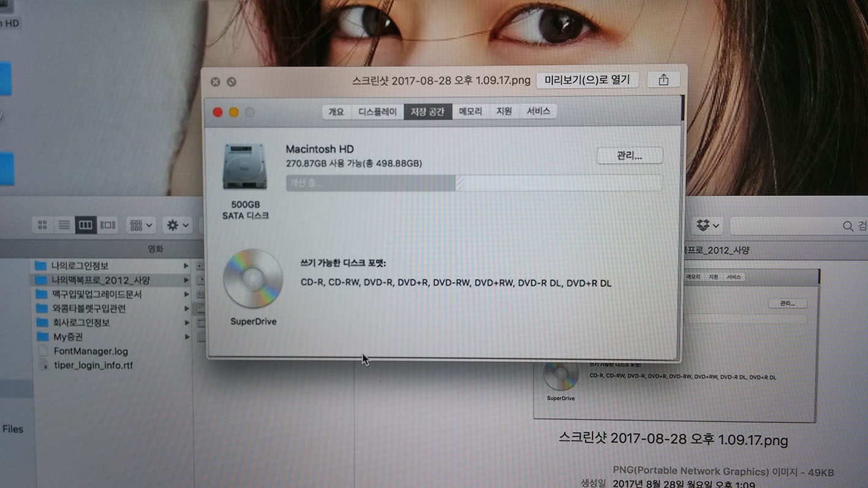This screenshot has width=868, height=488.
Task: Switch Finder to Cover Flow view
Action: tap(108, 225)
